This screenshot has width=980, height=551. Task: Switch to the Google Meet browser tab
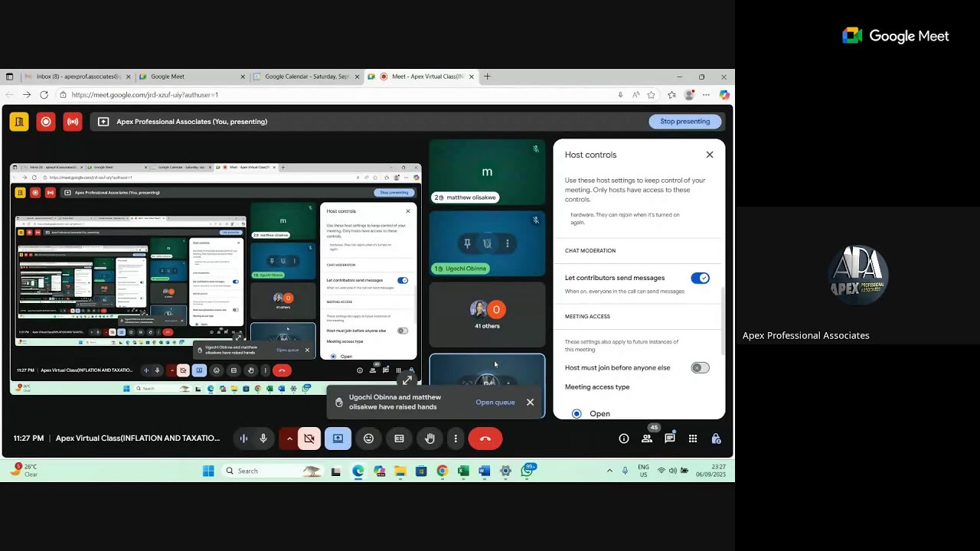[x=191, y=77]
